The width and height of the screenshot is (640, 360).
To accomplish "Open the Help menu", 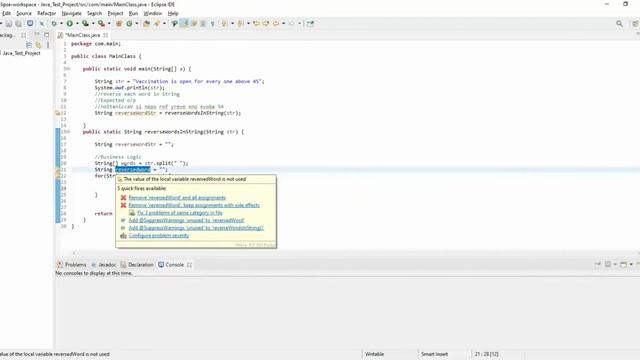I will 173,13.
